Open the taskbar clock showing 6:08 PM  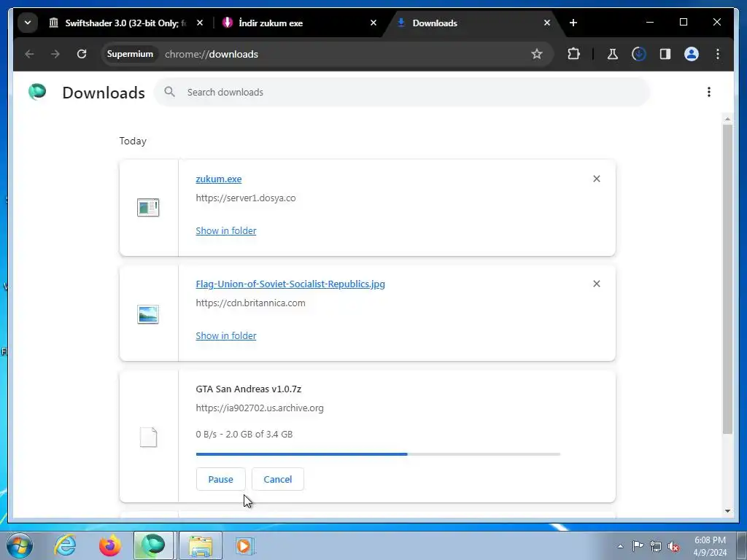[710, 546]
